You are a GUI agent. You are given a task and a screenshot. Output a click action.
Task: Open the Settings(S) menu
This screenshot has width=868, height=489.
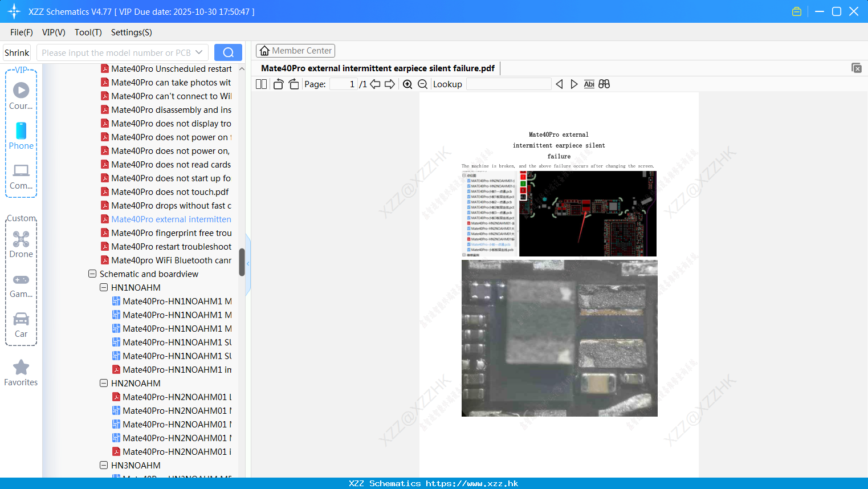tap(132, 32)
